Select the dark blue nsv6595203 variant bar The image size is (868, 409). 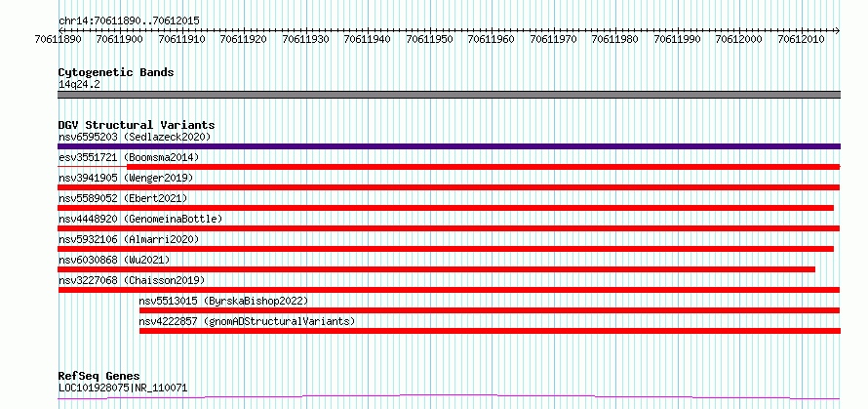449,146
